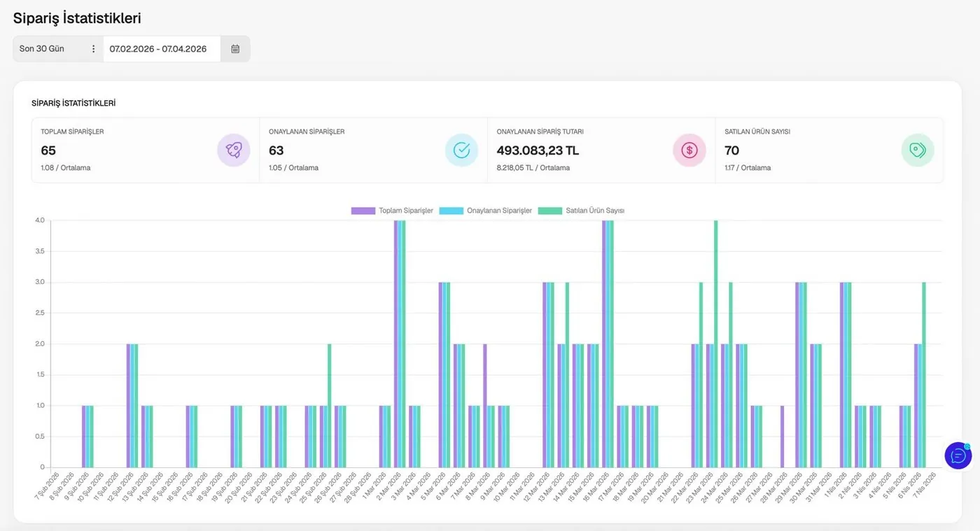Click the tag icon in Satılan Ürün Sayısı card
The image size is (980, 531).
coord(918,150)
